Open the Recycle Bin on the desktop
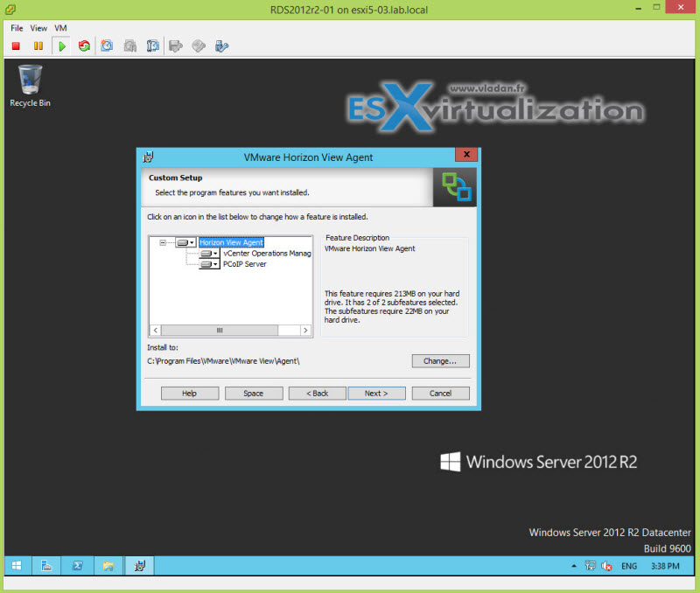This screenshot has width=700, height=593. (x=30, y=86)
